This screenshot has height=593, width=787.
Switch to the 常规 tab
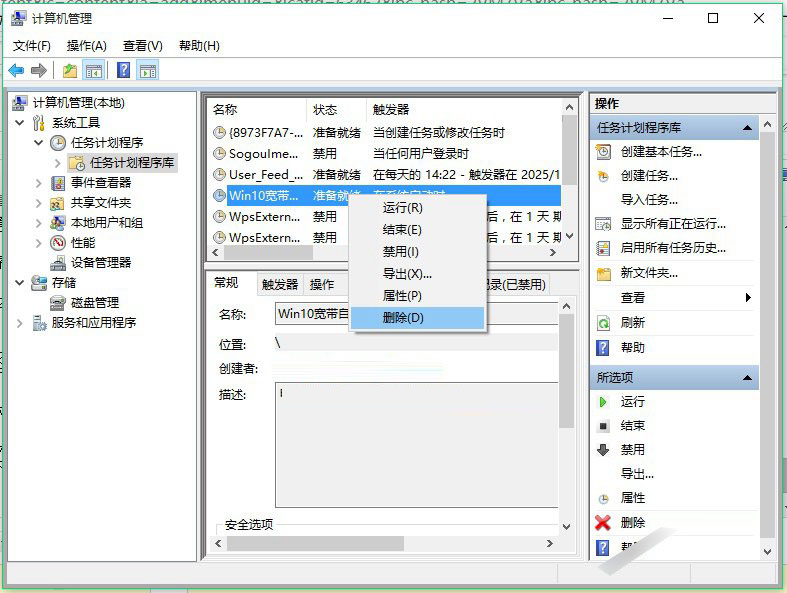tap(226, 283)
